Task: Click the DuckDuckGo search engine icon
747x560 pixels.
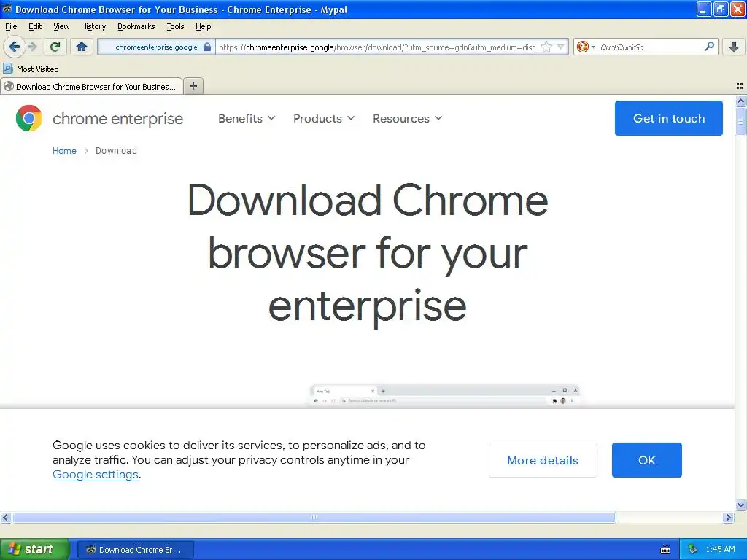Action: [582, 47]
